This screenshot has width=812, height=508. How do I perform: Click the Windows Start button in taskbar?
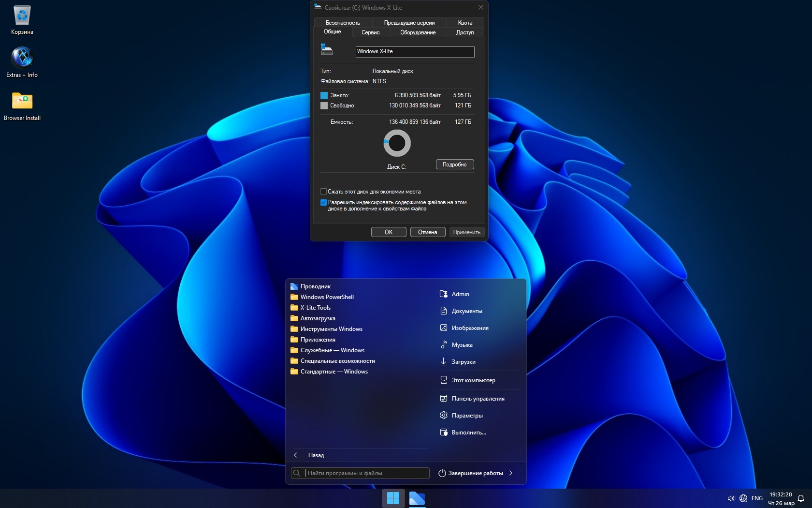tap(393, 498)
